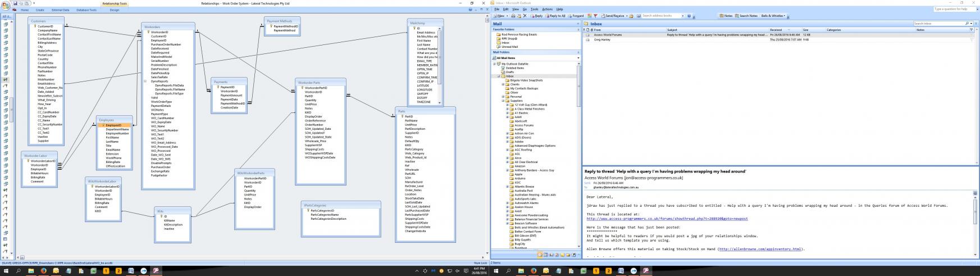The image size is (980, 276).
Task: Open the Create ribbon tab in Access
Action: pos(40,10)
